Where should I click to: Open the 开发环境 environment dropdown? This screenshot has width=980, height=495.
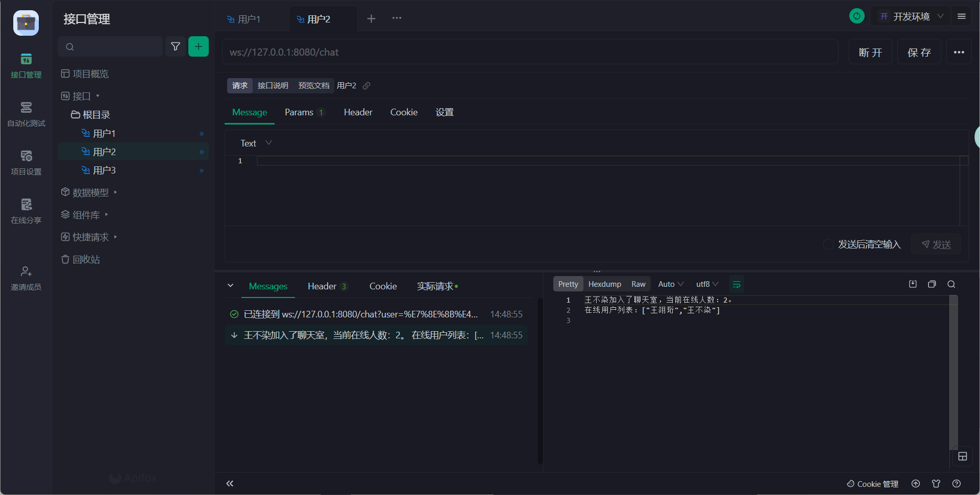point(913,16)
